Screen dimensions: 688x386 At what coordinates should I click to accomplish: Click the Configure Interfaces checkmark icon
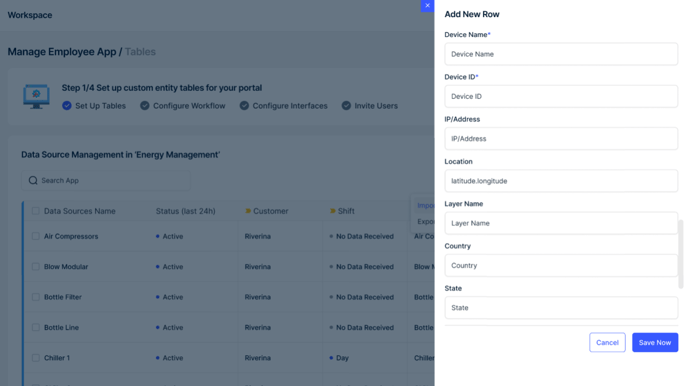click(x=244, y=106)
